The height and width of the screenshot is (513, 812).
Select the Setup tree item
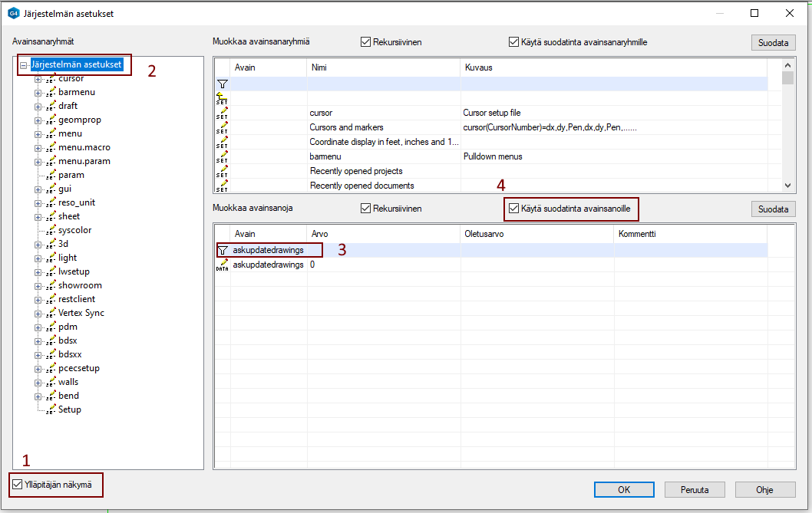coord(69,409)
